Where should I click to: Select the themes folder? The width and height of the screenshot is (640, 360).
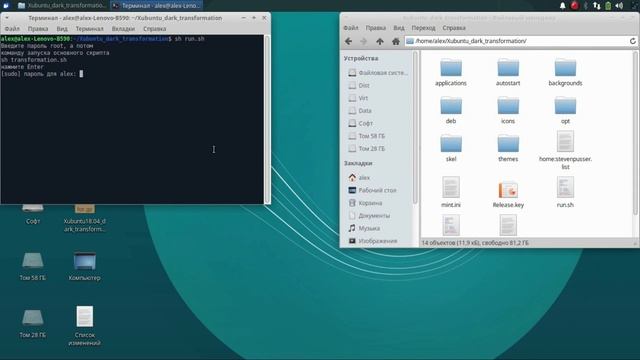(508, 148)
